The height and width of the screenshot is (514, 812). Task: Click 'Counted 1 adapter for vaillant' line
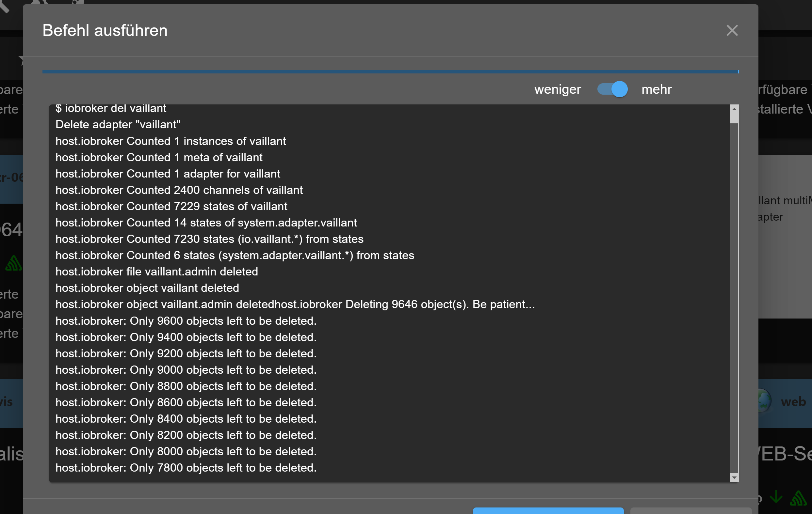click(x=168, y=174)
